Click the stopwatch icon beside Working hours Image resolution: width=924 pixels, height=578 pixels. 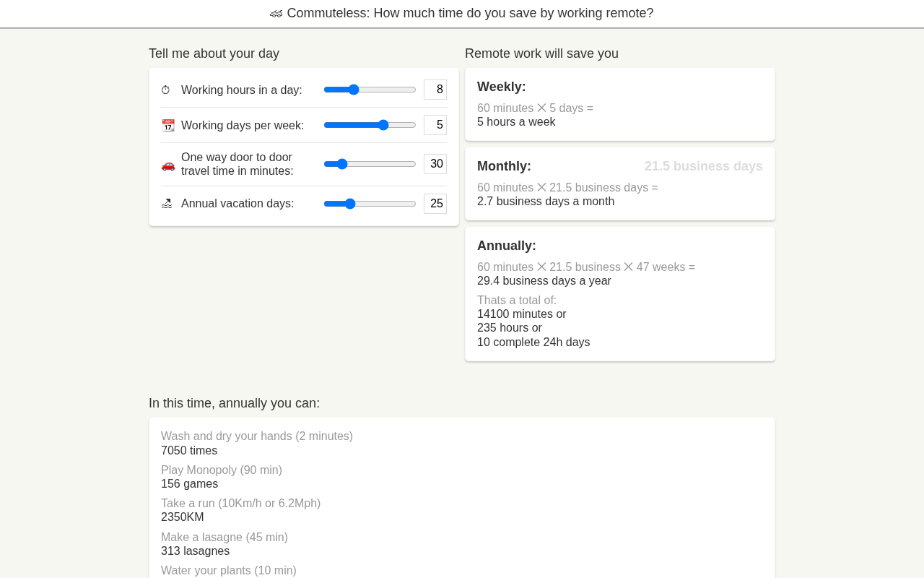[166, 90]
